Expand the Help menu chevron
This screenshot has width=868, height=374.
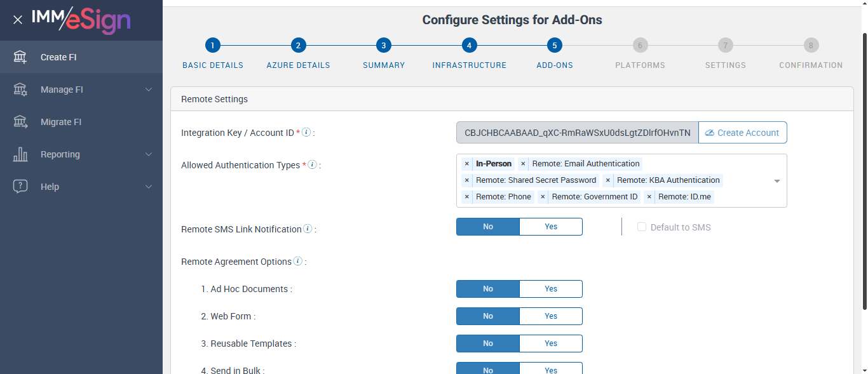[149, 187]
